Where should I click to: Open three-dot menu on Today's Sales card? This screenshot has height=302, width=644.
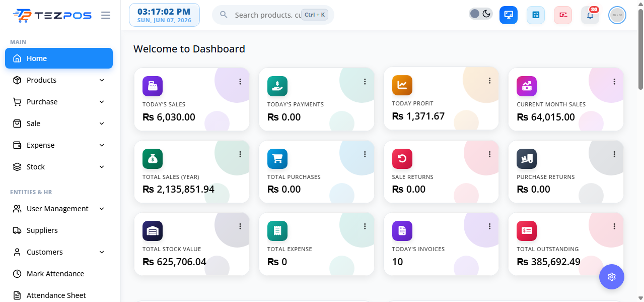click(240, 82)
